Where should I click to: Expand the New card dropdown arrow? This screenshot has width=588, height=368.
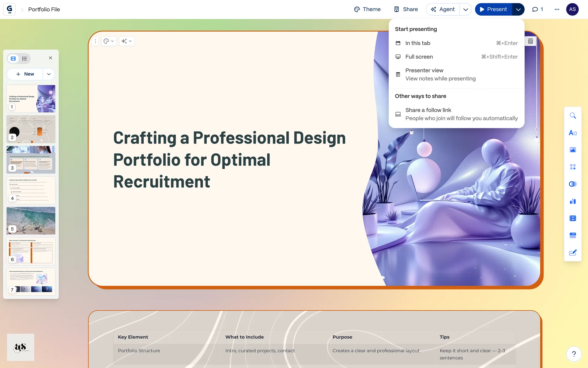[x=49, y=74]
